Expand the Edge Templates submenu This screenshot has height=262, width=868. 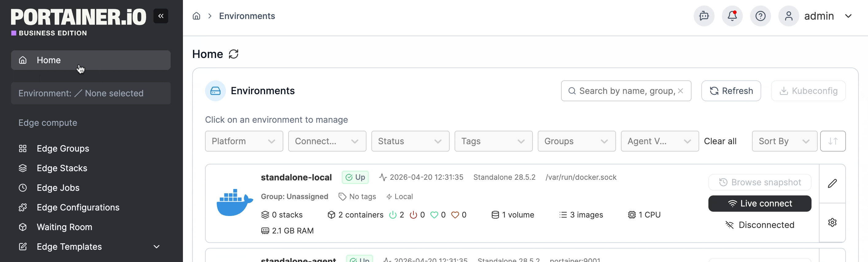[156, 247]
